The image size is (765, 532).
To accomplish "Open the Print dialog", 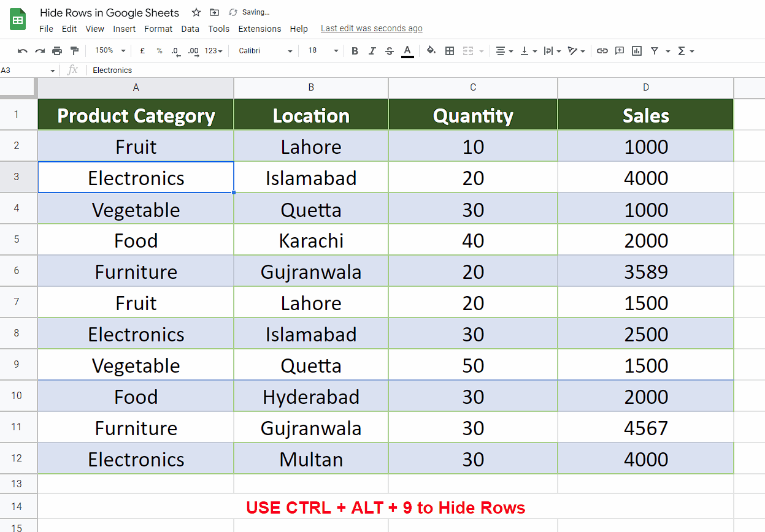I will [x=56, y=50].
